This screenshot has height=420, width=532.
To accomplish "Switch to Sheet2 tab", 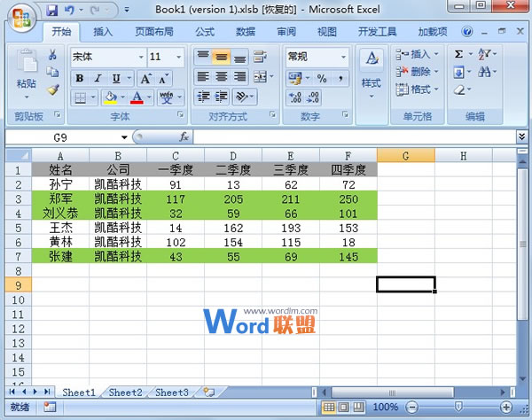I will [x=126, y=393].
